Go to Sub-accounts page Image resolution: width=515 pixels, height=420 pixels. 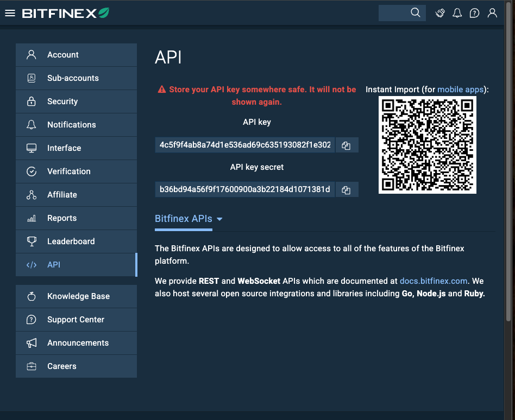[76, 78]
